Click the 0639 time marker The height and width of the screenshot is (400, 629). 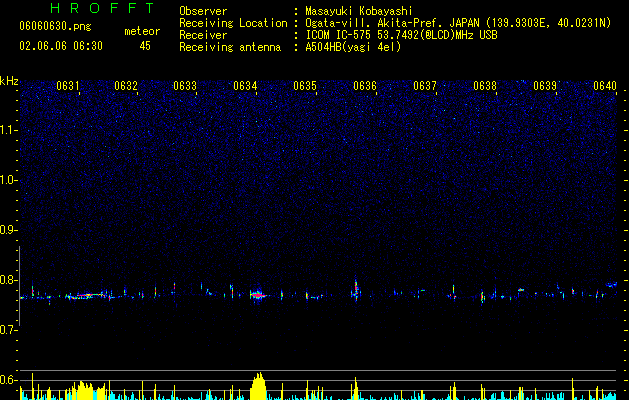[545, 86]
